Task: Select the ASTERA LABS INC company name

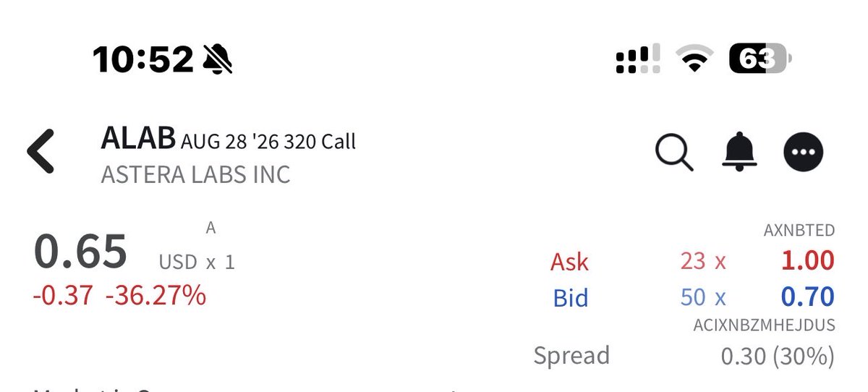Action: coord(195,175)
